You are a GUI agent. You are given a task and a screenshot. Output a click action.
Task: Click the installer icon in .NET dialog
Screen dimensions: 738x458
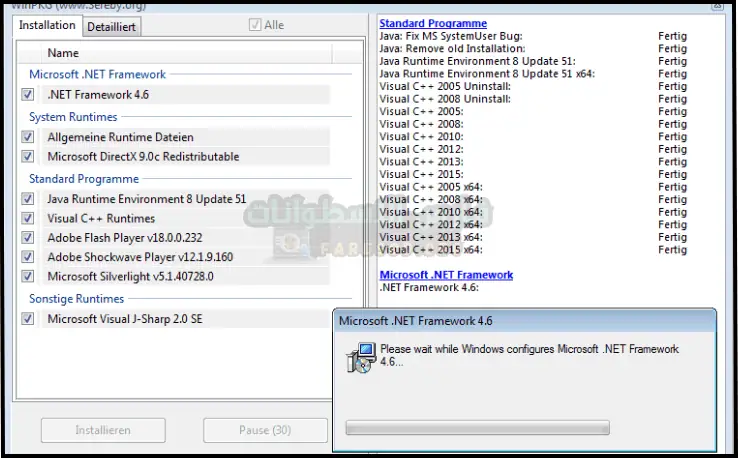360,354
